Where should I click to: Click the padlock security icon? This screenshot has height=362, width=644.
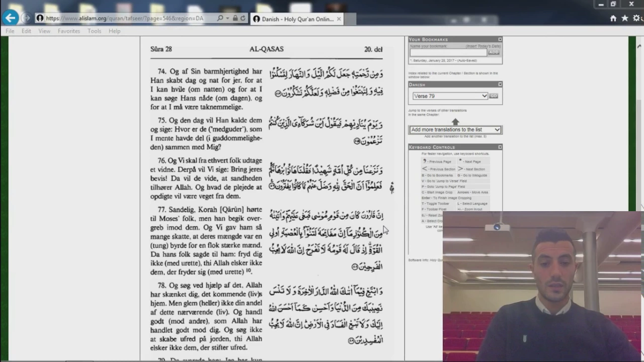coord(235,18)
